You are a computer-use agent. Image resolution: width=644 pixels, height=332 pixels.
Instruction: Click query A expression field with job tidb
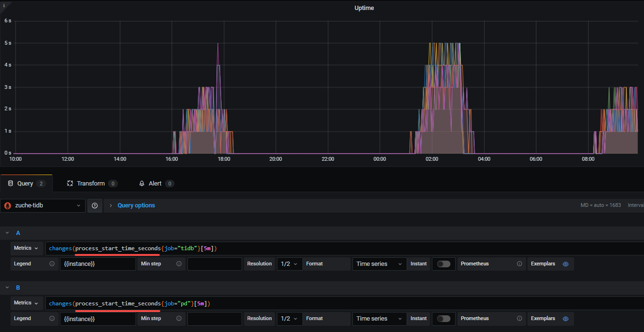point(344,248)
